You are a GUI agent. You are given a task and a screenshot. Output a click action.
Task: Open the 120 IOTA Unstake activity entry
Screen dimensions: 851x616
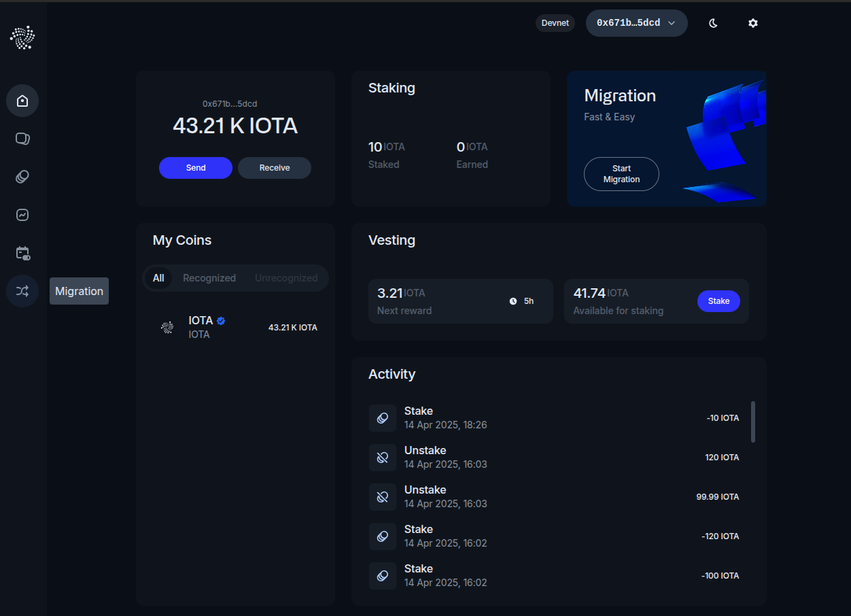[554, 458]
